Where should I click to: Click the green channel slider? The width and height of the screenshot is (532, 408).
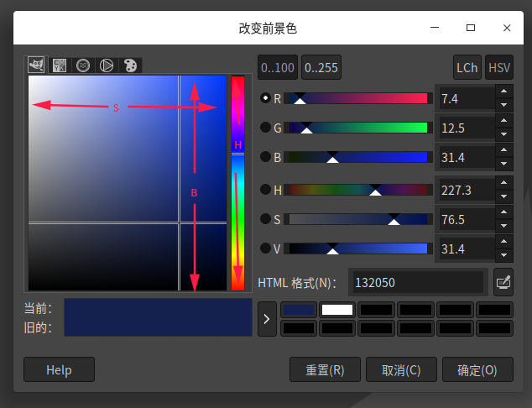[358, 128]
